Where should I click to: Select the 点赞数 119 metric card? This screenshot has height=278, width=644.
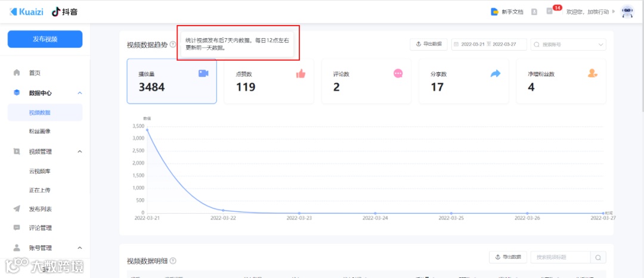click(269, 81)
